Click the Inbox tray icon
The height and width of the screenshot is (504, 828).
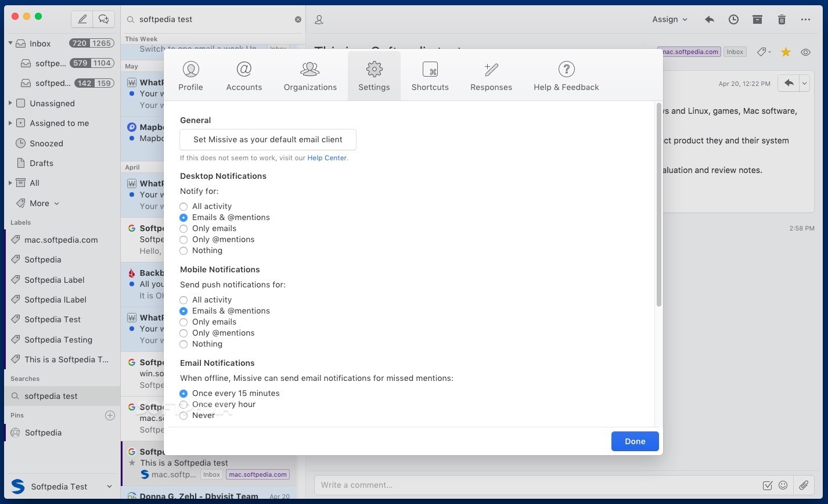click(21, 44)
